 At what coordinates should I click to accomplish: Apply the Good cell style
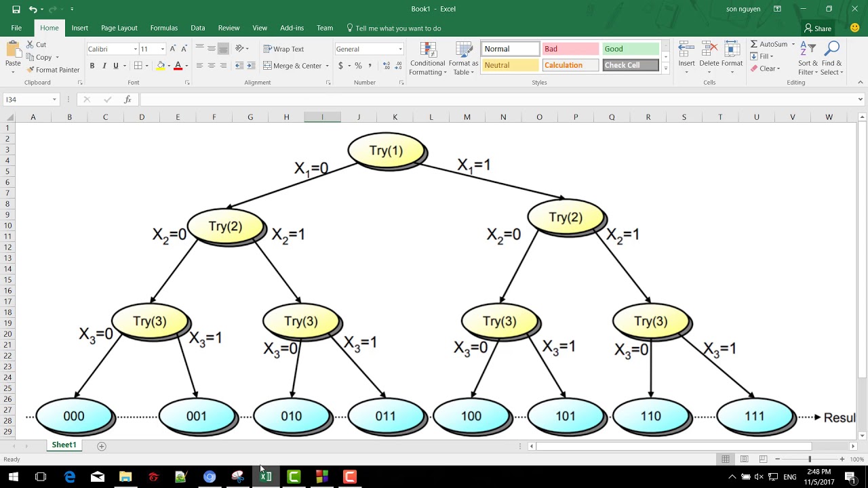point(630,49)
